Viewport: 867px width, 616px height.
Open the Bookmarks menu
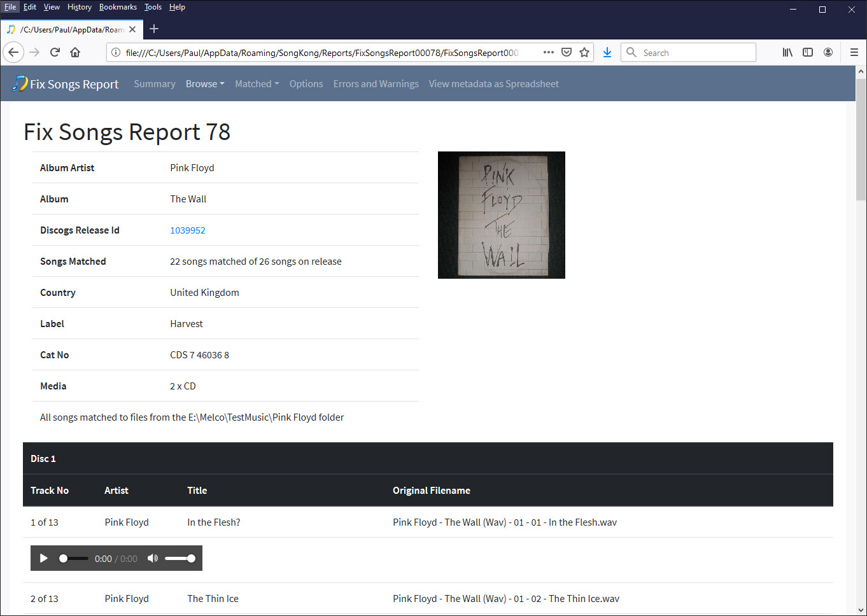pos(118,7)
